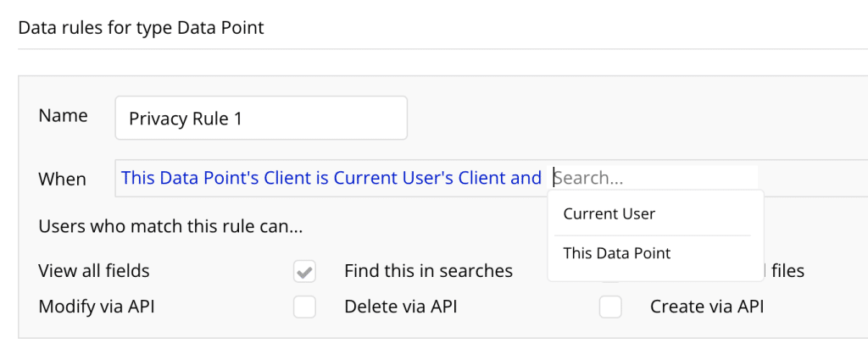
Task: Click the "Modify via API" label
Action: coord(97,307)
